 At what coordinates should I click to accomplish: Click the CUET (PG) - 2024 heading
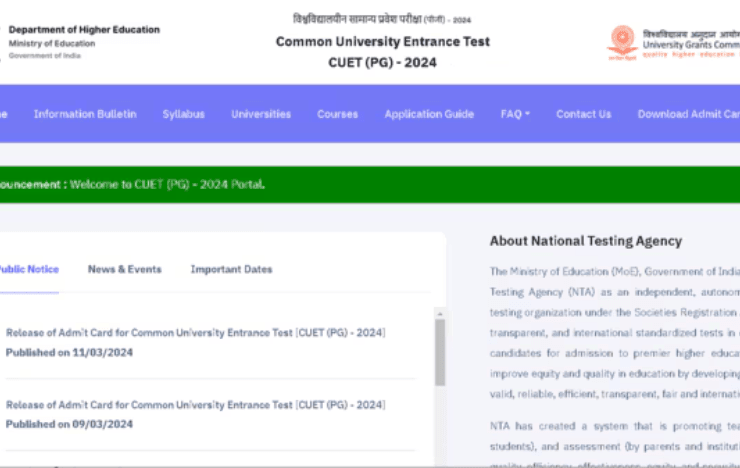382,62
